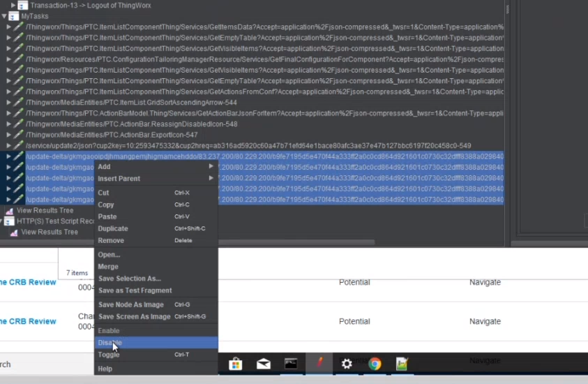The height and width of the screenshot is (384, 588).
Task: Select the HTTP(S) Test Script Recorder node
Action: 55,221
